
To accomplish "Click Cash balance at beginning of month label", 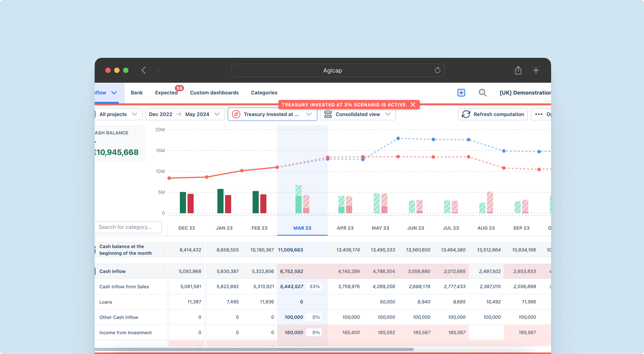I will pos(126,250).
